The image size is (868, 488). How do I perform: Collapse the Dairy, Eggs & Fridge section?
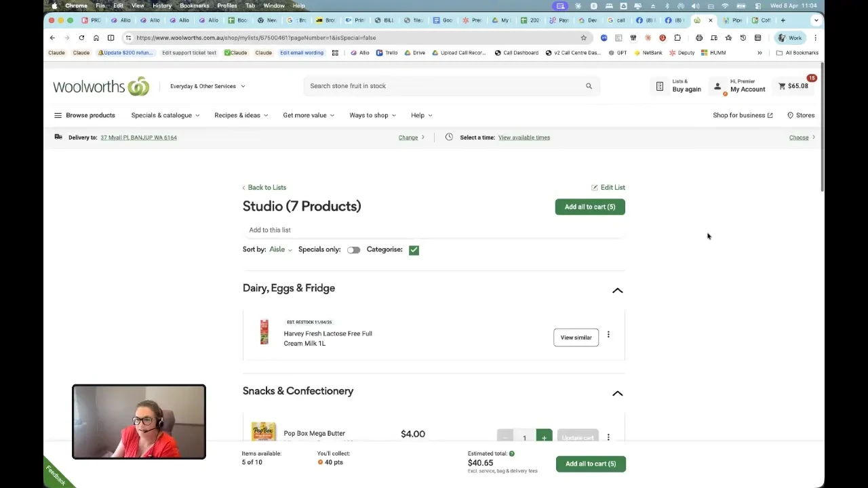617,290
